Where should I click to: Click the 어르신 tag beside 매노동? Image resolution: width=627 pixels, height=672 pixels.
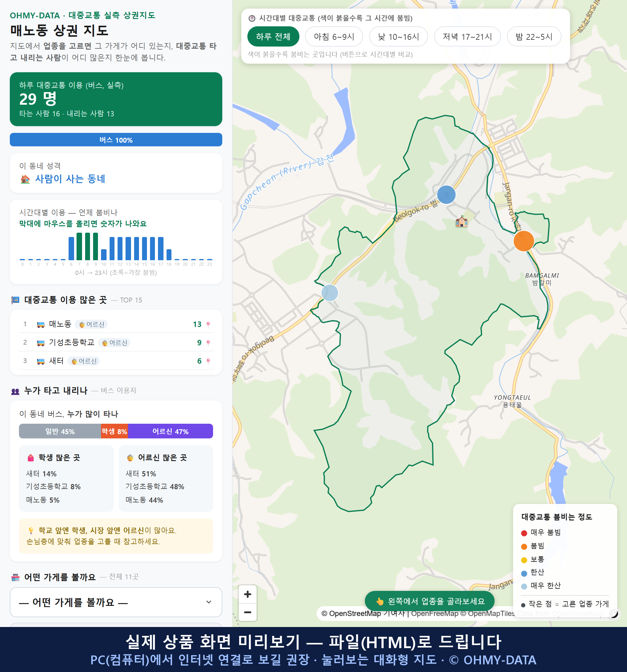point(91,325)
